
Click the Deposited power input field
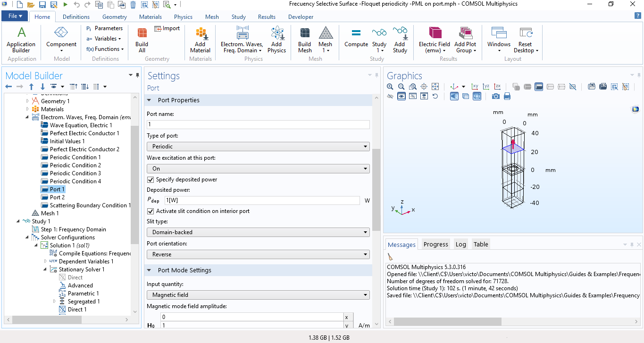tap(262, 200)
